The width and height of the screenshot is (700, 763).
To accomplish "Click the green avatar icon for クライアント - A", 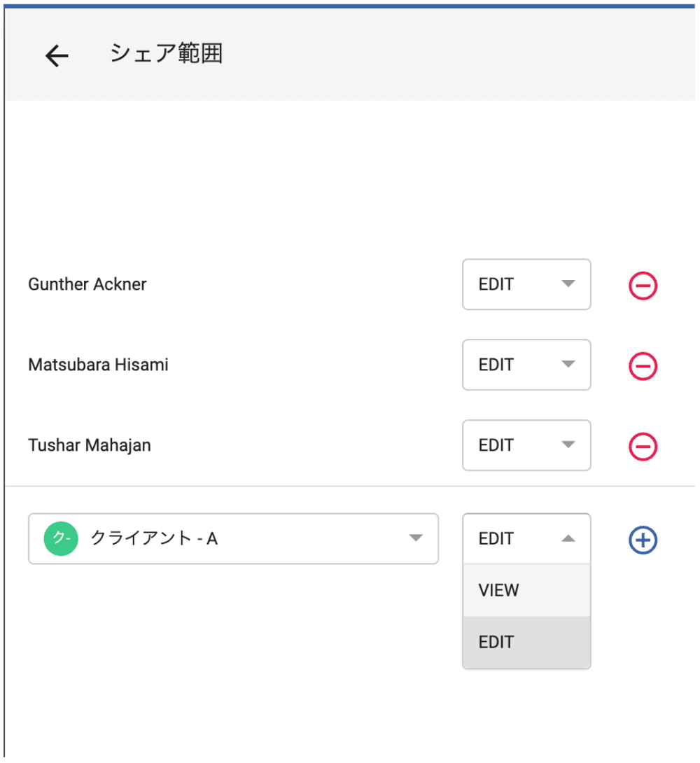I will (60, 539).
